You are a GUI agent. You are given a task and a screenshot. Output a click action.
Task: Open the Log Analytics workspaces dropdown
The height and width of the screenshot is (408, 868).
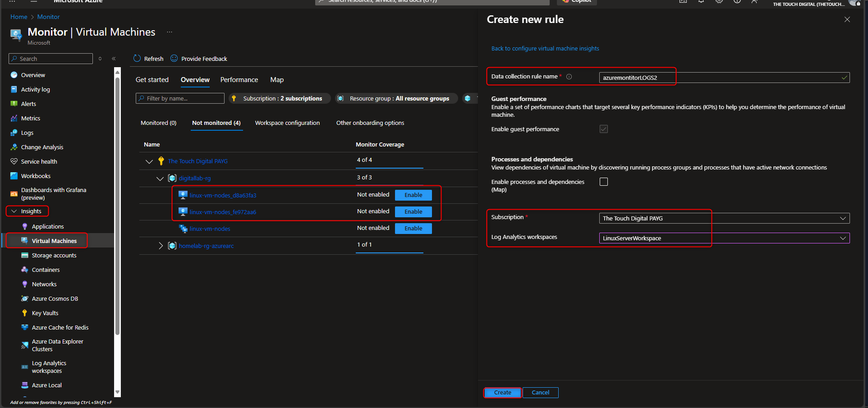[843, 238]
